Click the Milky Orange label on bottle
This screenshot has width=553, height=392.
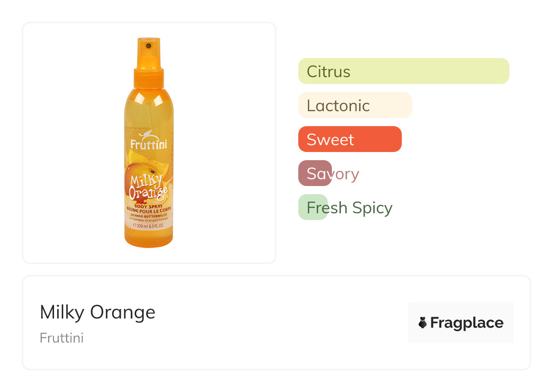[148, 187]
